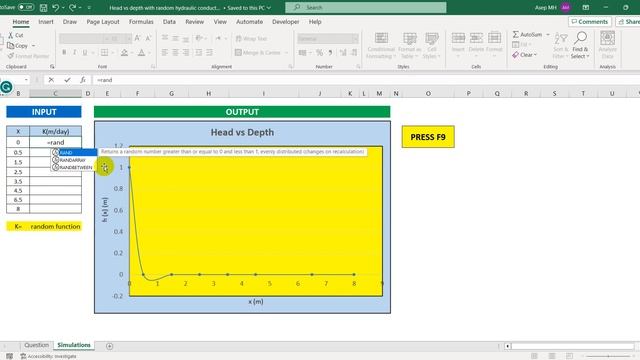Click the Head vs Depth chart title

242,132
